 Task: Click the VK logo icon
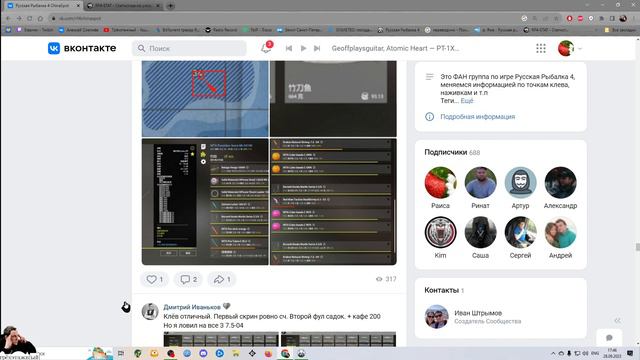click(53, 48)
